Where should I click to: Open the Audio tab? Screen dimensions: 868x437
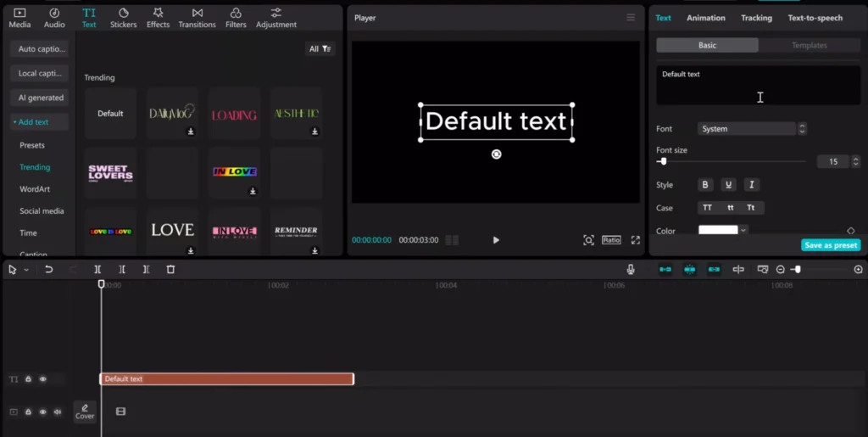(x=54, y=18)
